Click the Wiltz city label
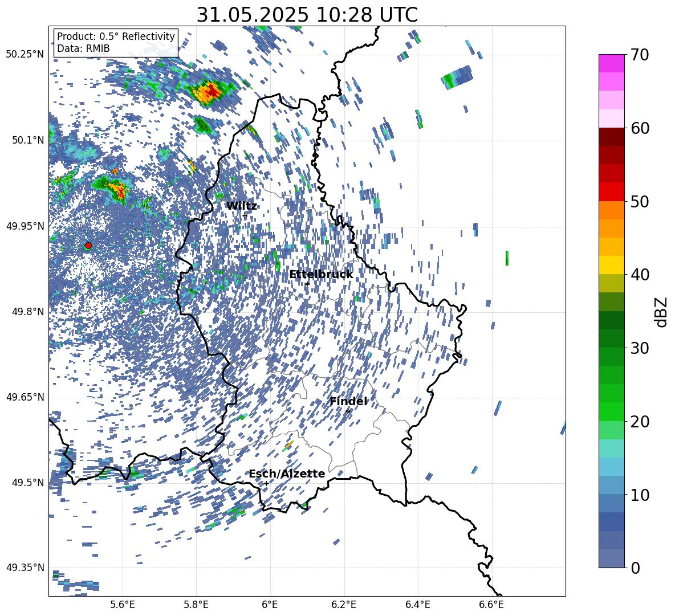Image resolution: width=675 pixels, height=616 pixels. (x=242, y=206)
